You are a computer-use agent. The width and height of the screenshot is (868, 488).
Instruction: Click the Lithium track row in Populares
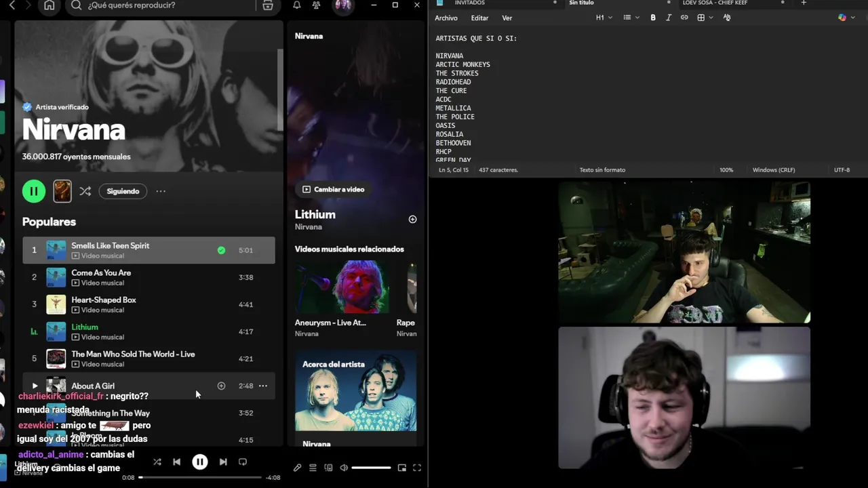pyautogui.click(x=149, y=331)
